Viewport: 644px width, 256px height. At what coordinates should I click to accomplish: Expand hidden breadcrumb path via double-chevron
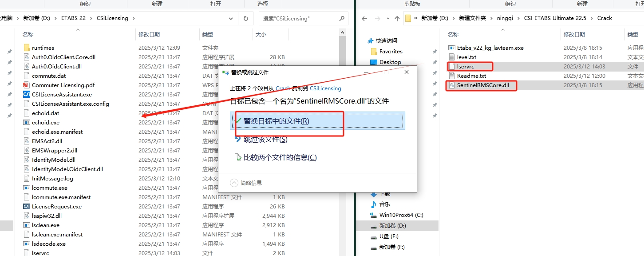(416, 18)
